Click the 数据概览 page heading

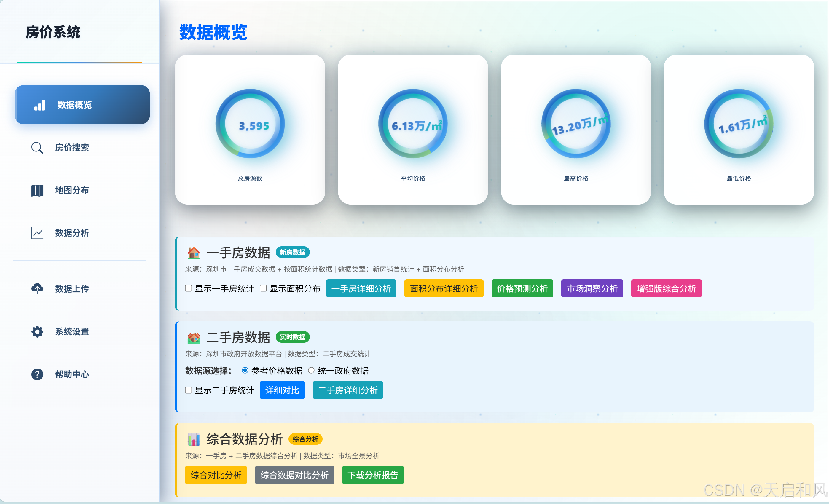click(213, 33)
